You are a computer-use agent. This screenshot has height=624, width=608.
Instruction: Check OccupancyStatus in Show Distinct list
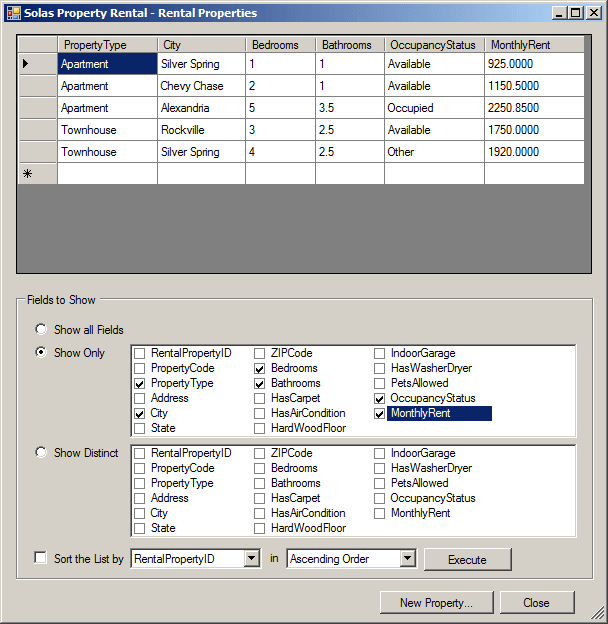click(x=380, y=498)
